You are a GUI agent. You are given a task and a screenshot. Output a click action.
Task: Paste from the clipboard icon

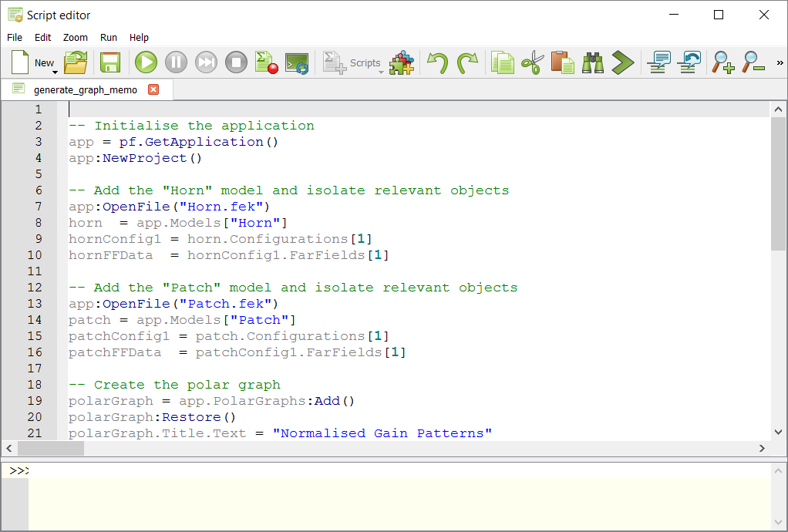tap(562, 62)
